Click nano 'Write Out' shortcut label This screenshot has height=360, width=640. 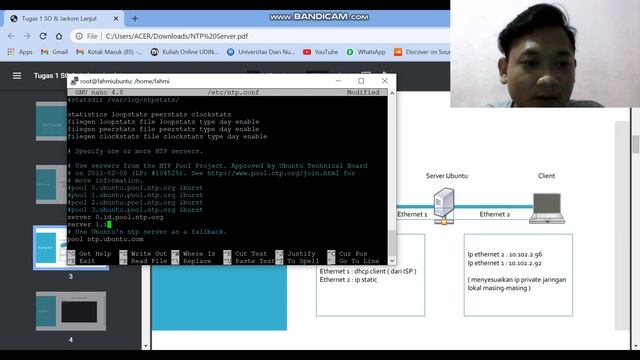(x=149, y=253)
